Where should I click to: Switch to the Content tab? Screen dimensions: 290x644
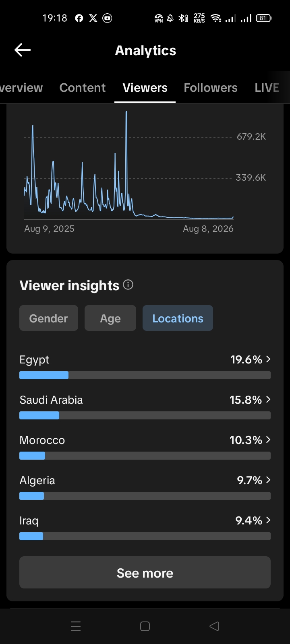pyautogui.click(x=83, y=88)
